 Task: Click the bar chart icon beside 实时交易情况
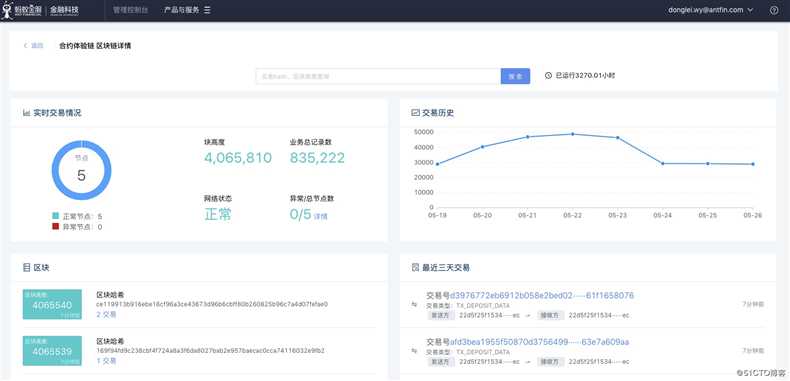pyautogui.click(x=26, y=113)
